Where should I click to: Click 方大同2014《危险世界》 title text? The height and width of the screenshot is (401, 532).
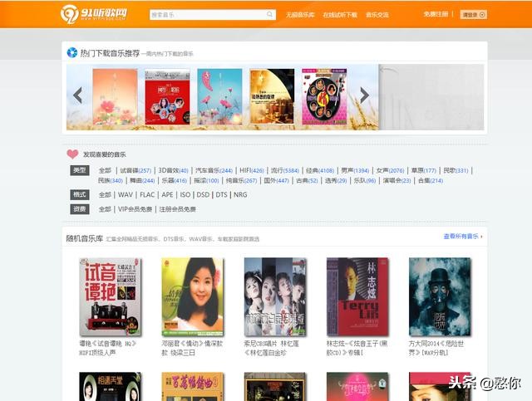436,348
